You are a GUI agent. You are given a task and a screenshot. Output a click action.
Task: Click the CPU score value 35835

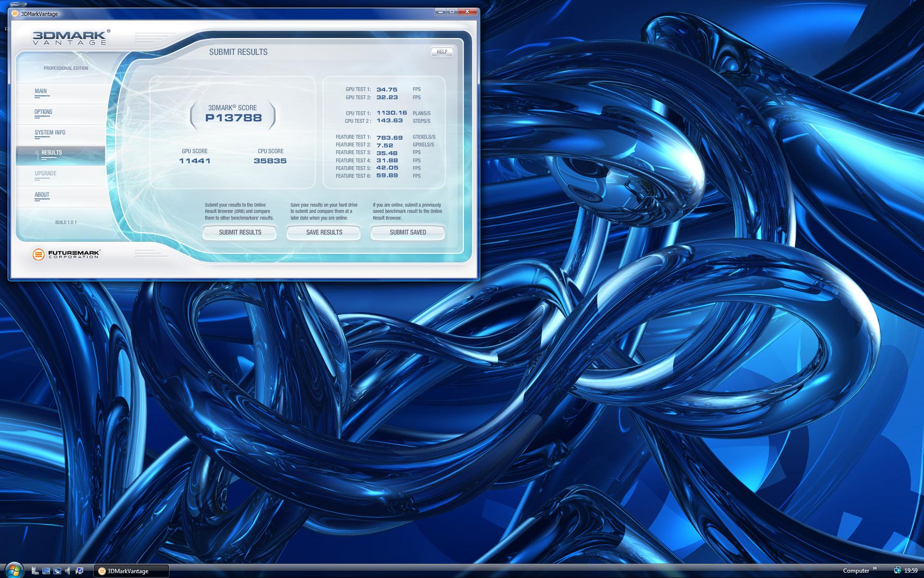point(270,161)
